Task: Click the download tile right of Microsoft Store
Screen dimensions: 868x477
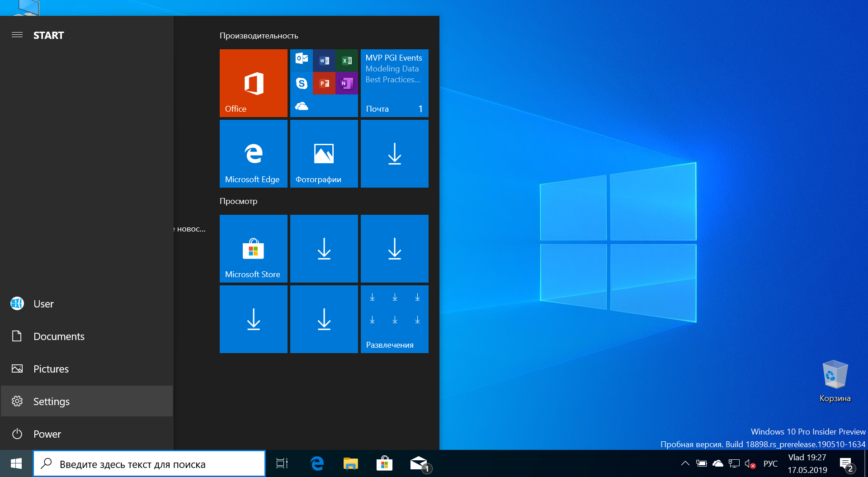Action: pyautogui.click(x=324, y=249)
